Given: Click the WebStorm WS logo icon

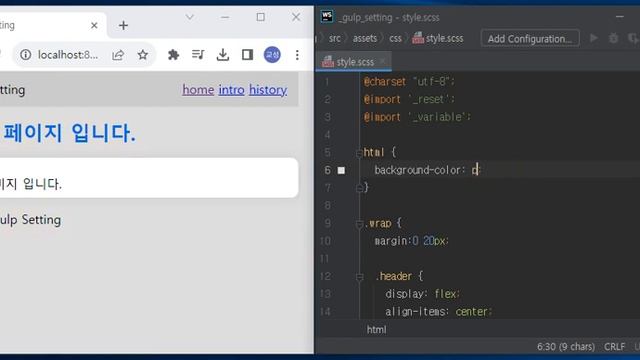Looking at the screenshot, I should [x=327, y=17].
